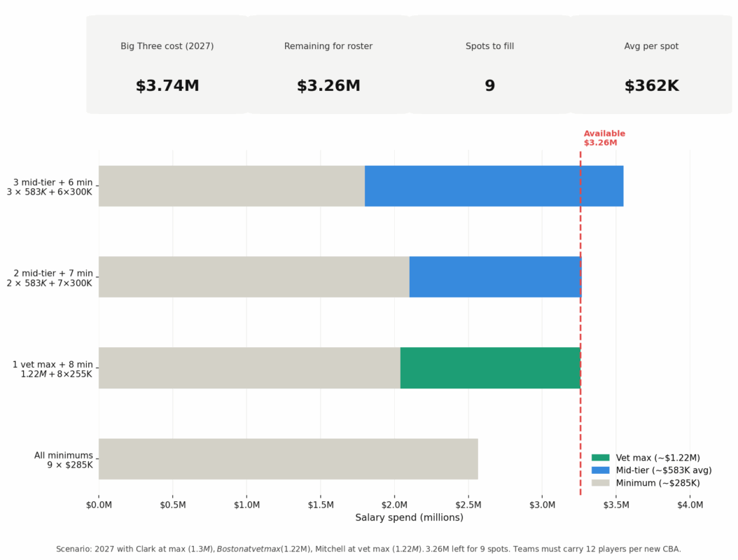Viewport: 738px width, 560px height.
Task: Select the Big Three cost (2027) card
Action: click(167, 64)
